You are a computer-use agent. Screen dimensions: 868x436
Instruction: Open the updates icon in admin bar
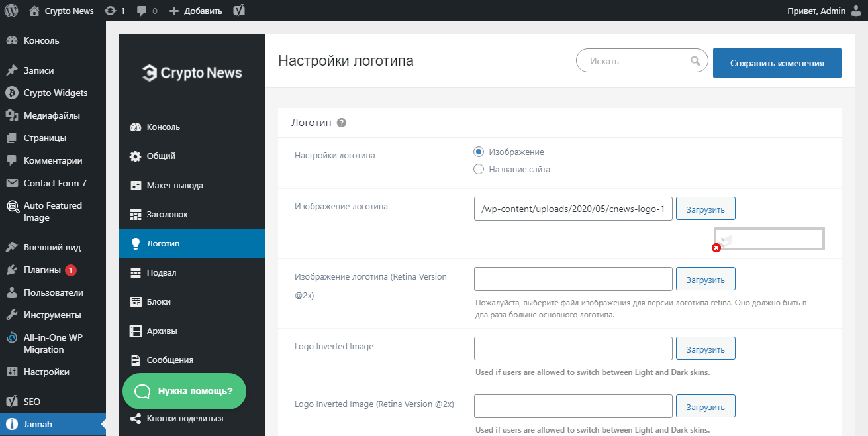click(x=111, y=11)
